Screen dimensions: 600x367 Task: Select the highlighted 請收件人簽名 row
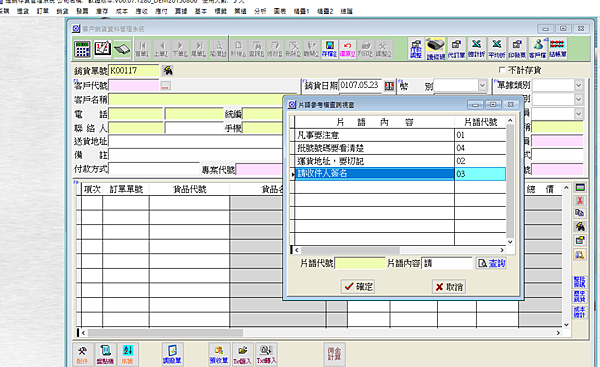[400, 174]
